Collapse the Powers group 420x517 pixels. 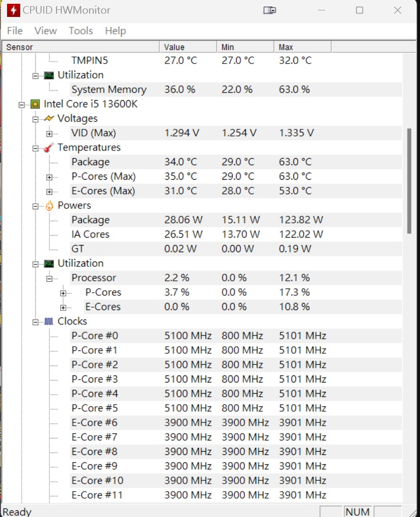point(35,207)
